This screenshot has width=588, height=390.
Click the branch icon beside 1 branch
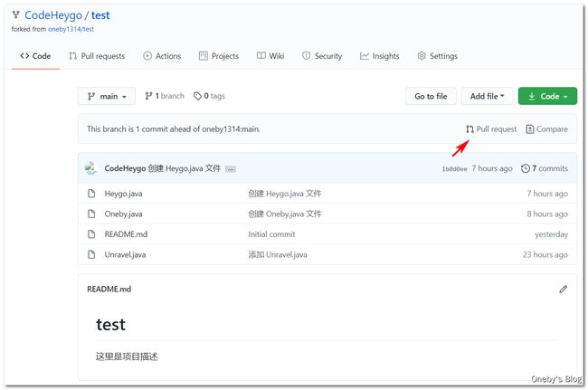(149, 96)
